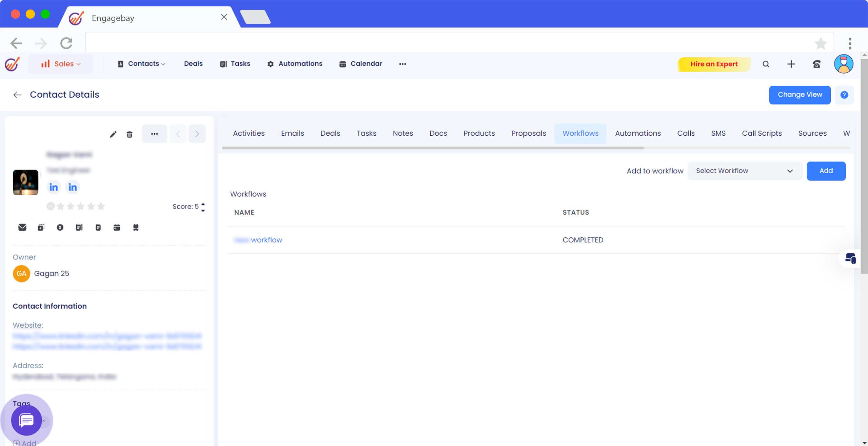The height and width of the screenshot is (446, 868).
Task: Click the dollar add deal icon
Action: pos(60,227)
